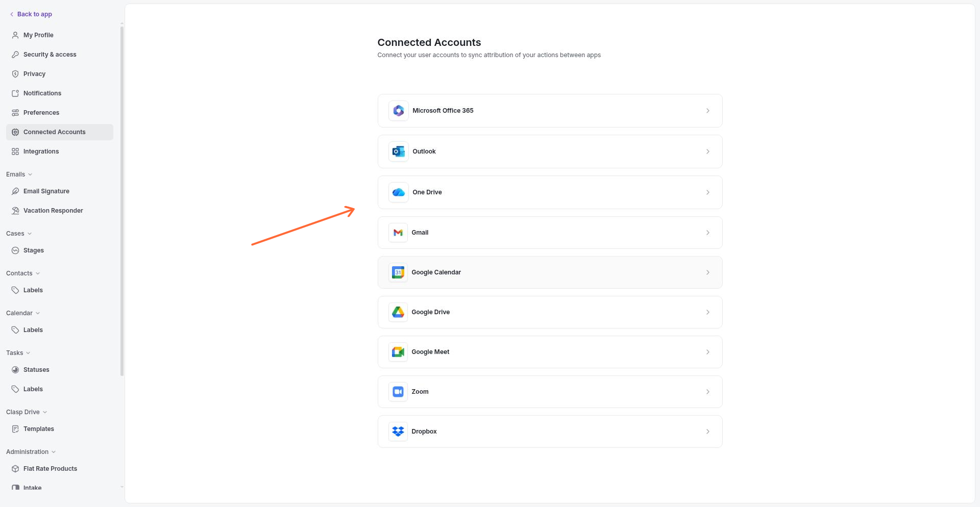Open Integrations page

pos(60,151)
